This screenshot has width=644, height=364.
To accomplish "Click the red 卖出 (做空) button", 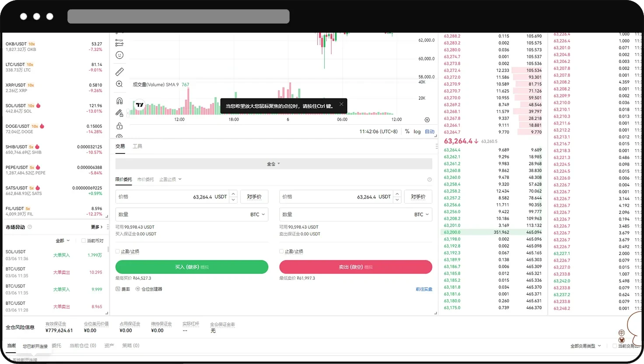I will pos(356,267).
